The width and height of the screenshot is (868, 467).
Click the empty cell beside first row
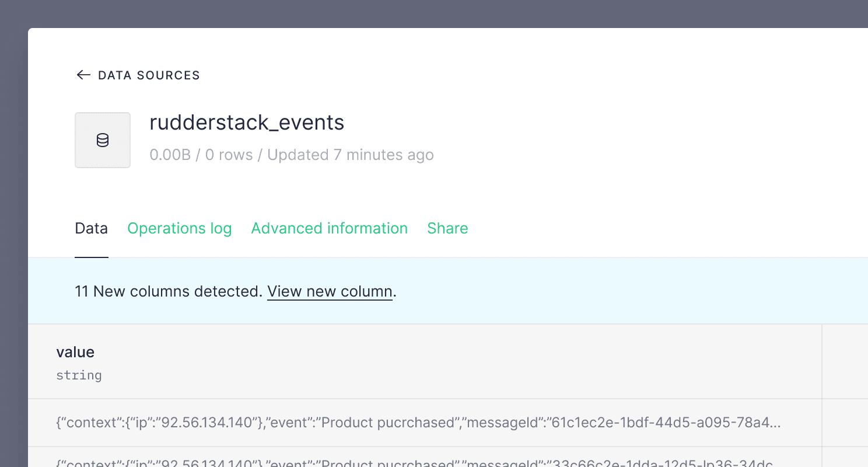tap(845, 423)
